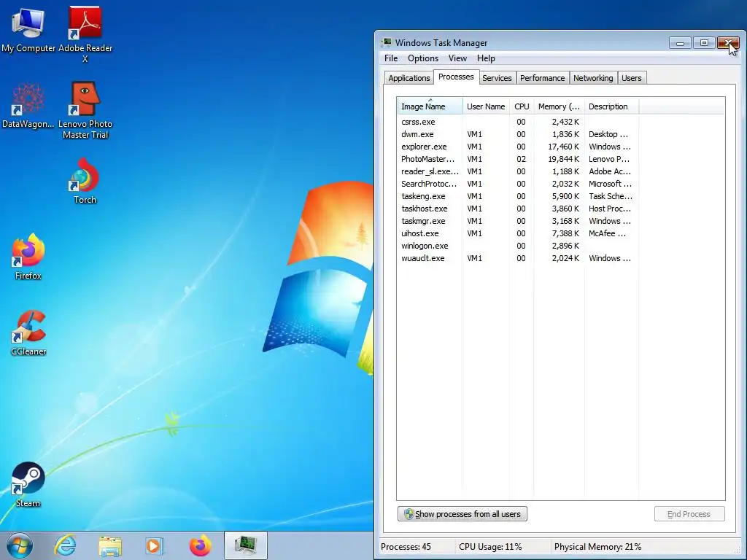Select the taskhost.exe process row

click(518, 209)
